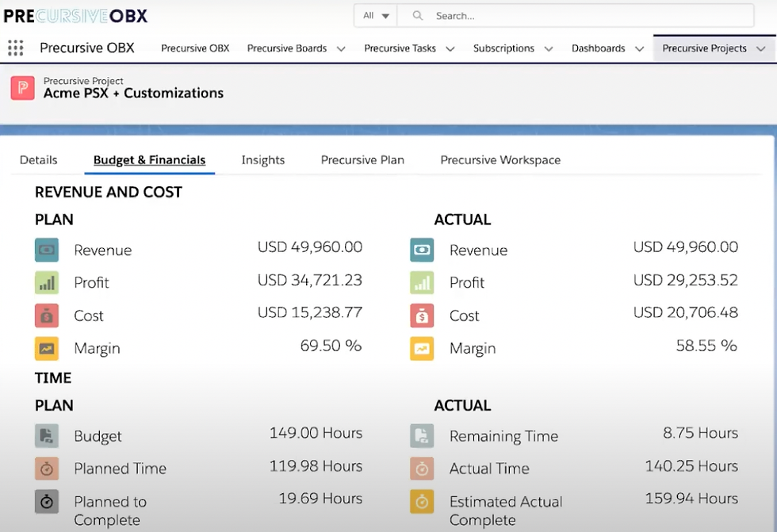Viewport: 777px width, 532px height.
Task: Click the Remaining Time value 8.75 Hours
Action: (700, 433)
